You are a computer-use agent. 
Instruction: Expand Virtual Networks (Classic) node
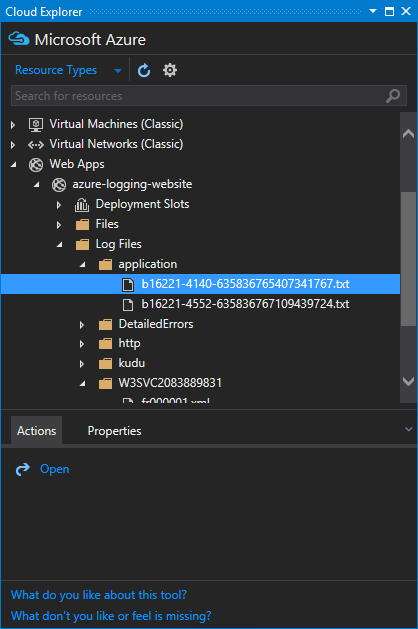click(x=13, y=145)
